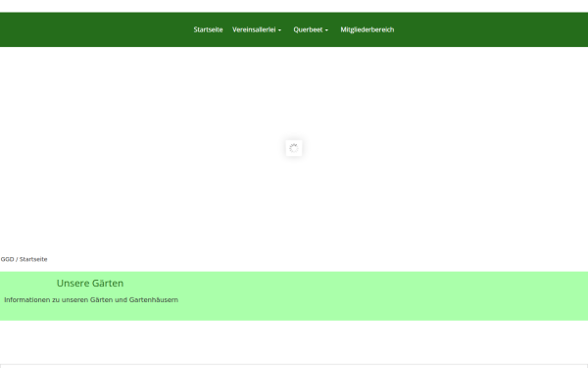Click the GGD breadcrumb link
The height and width of the screenshot is (368, 588).
pos(7,259)
